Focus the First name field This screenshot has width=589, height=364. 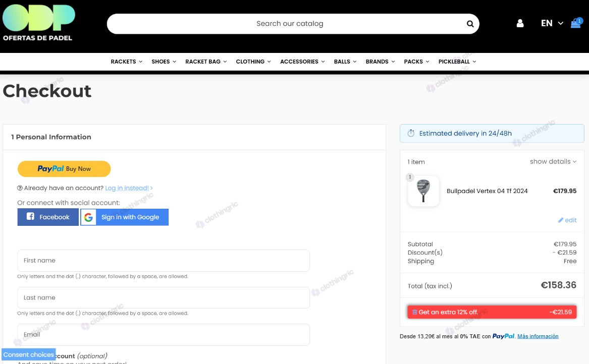coord(164,261)
